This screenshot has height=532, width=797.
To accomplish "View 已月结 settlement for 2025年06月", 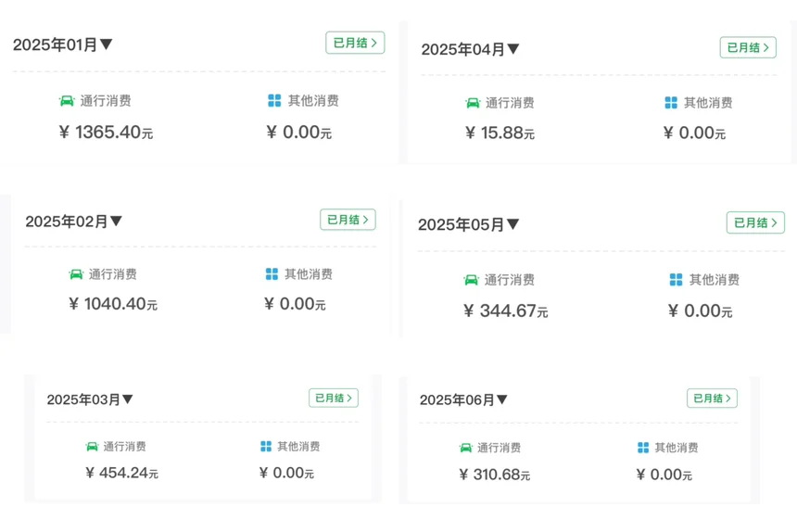I will tap(712, 399).
